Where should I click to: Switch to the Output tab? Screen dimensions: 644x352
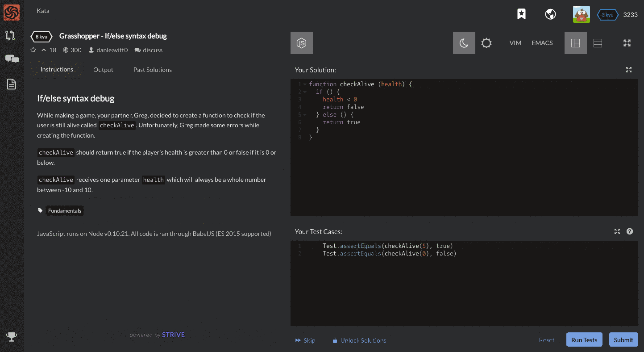[103, 70]
